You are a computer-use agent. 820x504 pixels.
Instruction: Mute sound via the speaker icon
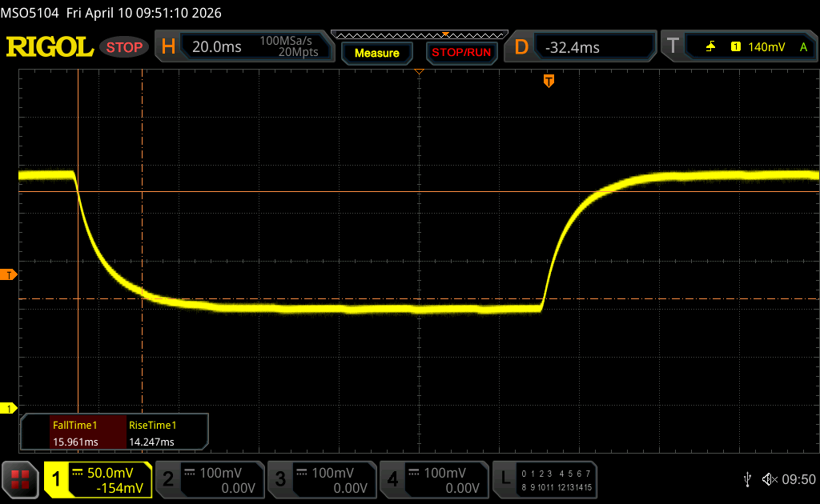(x=769, y=479)
